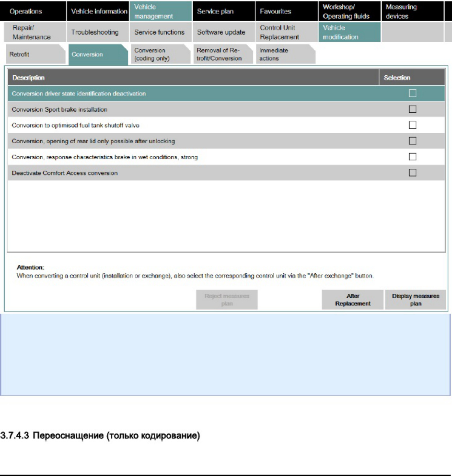Check brake wet conditions strong checkbox
The image size is (452, 476).
(x=413, y=157)
